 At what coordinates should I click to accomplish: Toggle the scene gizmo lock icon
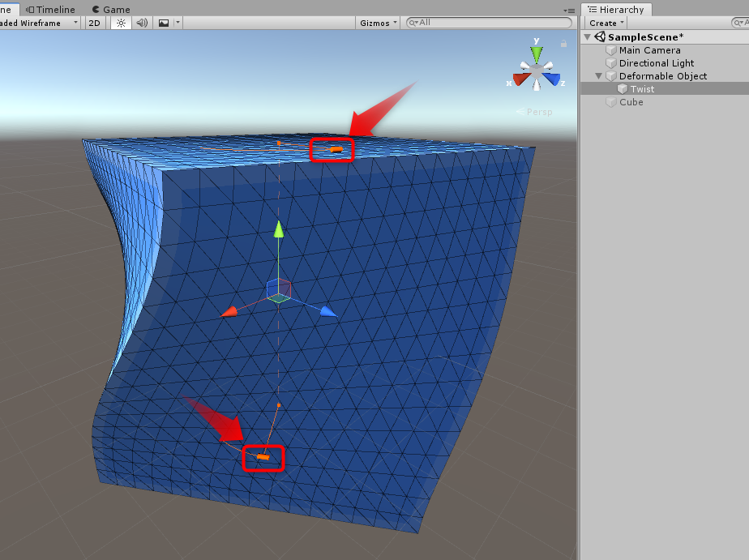pos(563,44)
